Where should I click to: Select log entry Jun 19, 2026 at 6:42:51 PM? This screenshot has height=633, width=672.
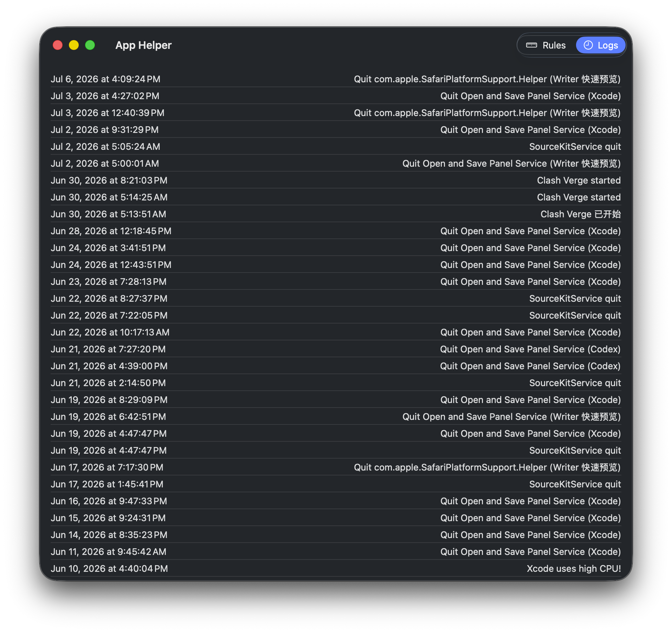click(336, 417)
